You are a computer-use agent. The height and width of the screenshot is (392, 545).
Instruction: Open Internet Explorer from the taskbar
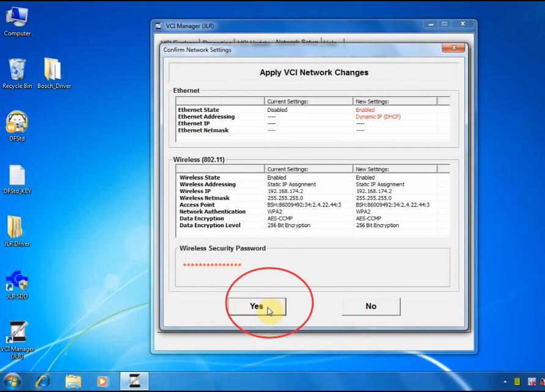pyautogui.click(x=43, y=381)
